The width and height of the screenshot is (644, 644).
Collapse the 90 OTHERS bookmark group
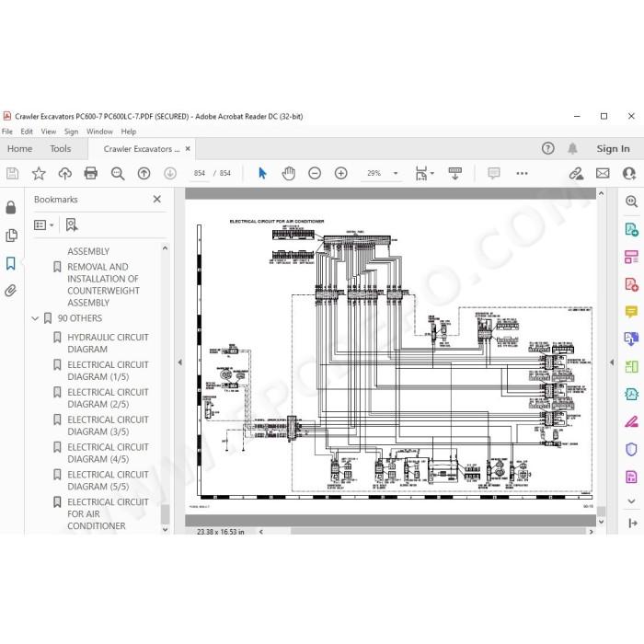coord(35,318)
